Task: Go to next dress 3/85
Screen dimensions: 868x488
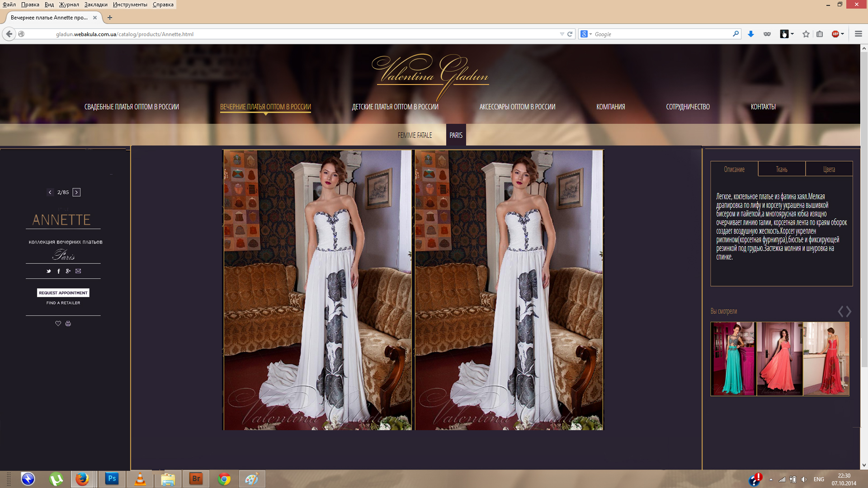Action: click(x=76, y=192)
